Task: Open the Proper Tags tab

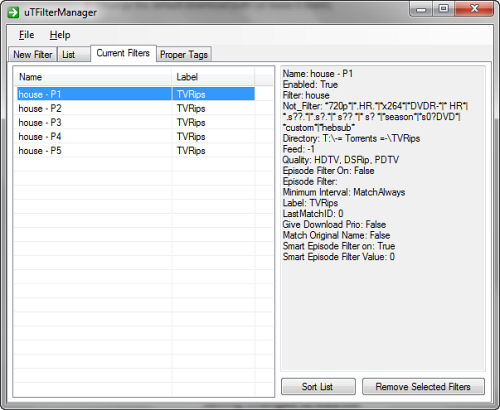Action: pyautogui.click(x=184, y=54)
